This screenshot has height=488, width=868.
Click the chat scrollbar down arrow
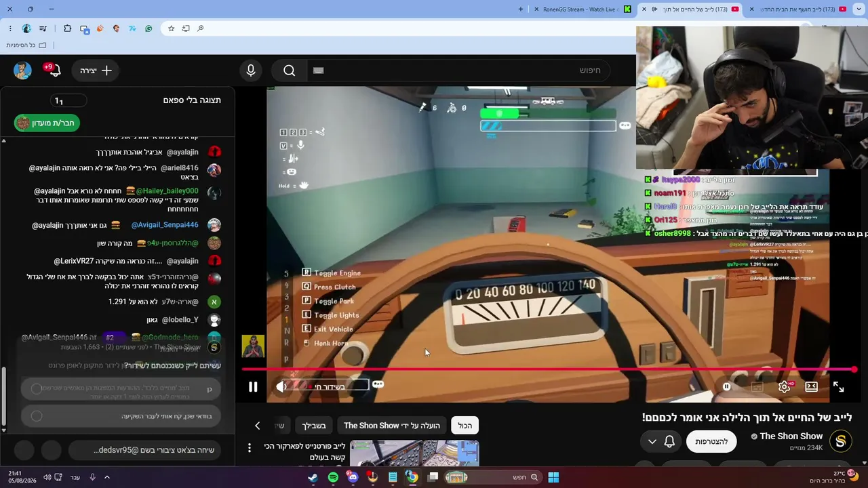(3, 430)
